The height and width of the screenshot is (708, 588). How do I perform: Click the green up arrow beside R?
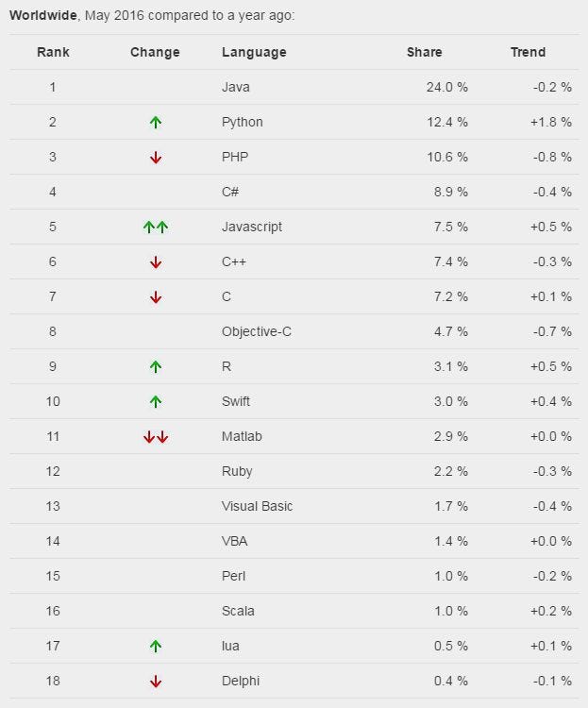tap(156, 366)
